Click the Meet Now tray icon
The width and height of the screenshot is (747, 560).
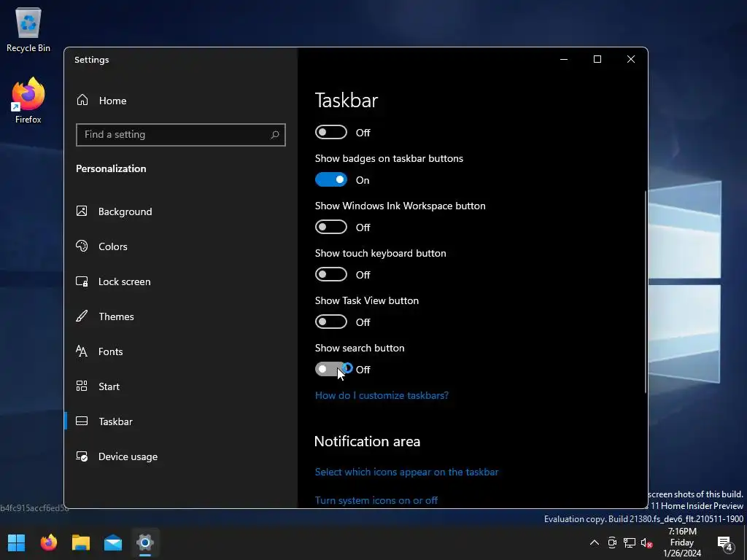click(612, 542)
